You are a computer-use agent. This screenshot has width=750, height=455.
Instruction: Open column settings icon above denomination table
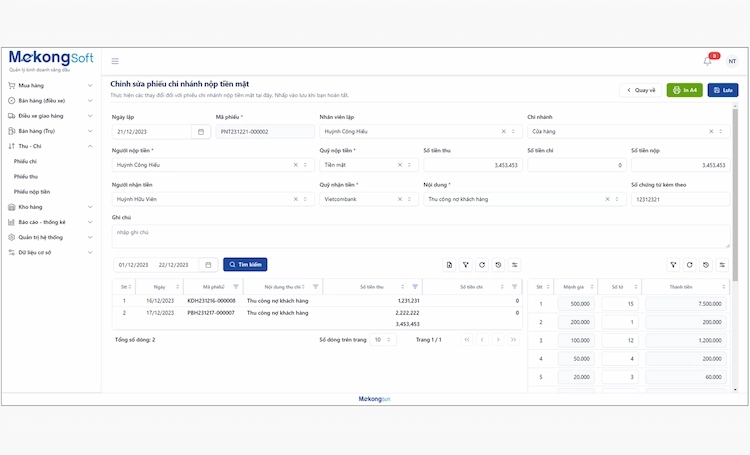click(722, 265)
